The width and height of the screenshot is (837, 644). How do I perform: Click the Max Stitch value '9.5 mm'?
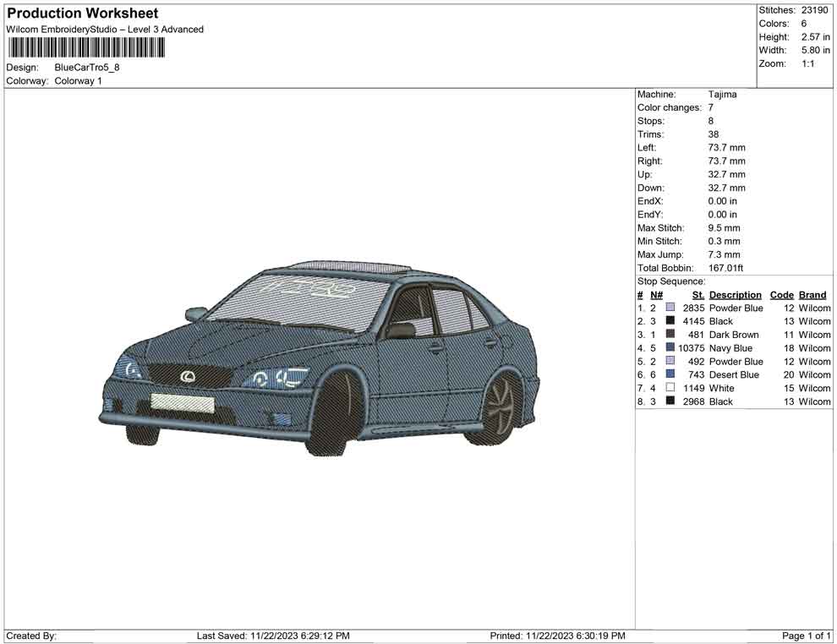pos(725,228)
